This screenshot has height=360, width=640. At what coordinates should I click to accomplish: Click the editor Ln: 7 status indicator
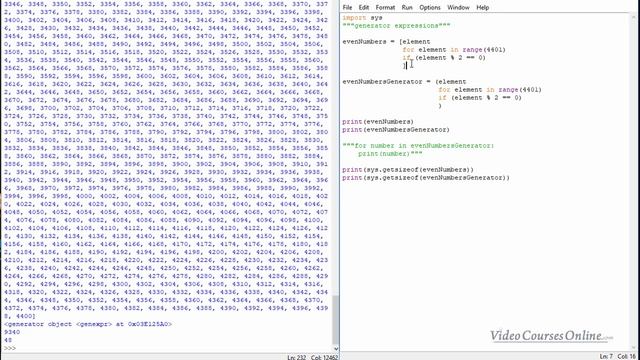pos(606,356)
